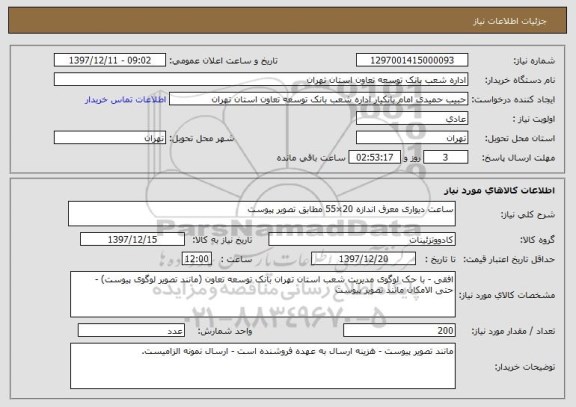
Task: Click the شرح کلی نیاز description box
Action: (x=262, y=214)
